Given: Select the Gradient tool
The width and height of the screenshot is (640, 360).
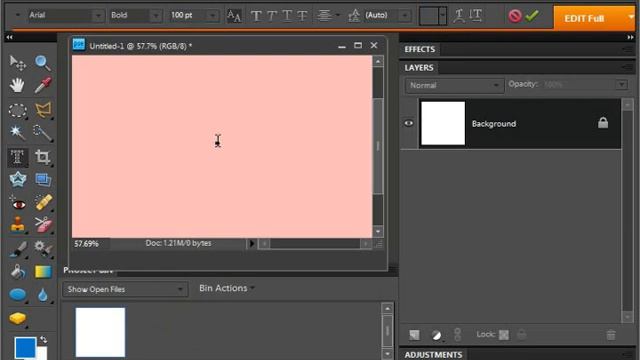Looking at the screenshot, I should [43, 271].
